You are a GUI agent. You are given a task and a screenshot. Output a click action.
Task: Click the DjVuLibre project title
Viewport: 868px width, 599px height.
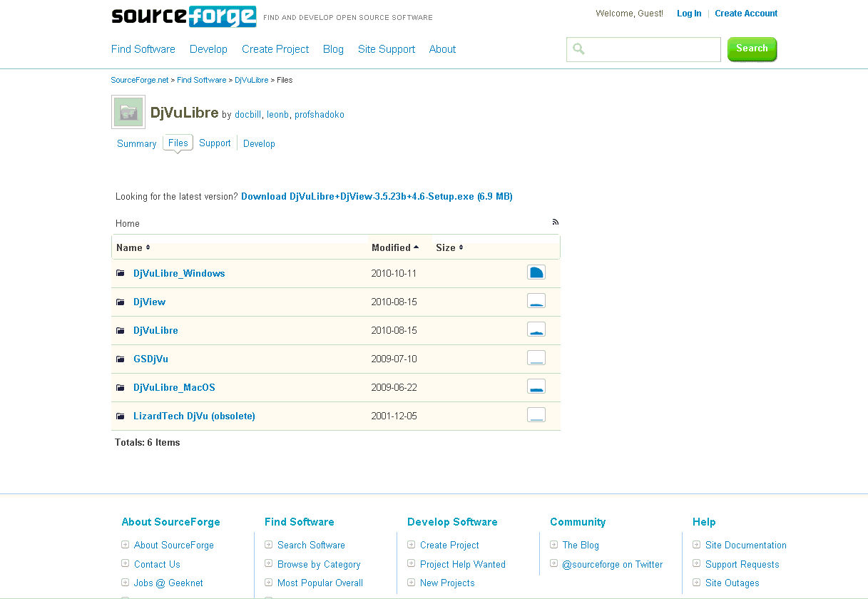point(184,112)
